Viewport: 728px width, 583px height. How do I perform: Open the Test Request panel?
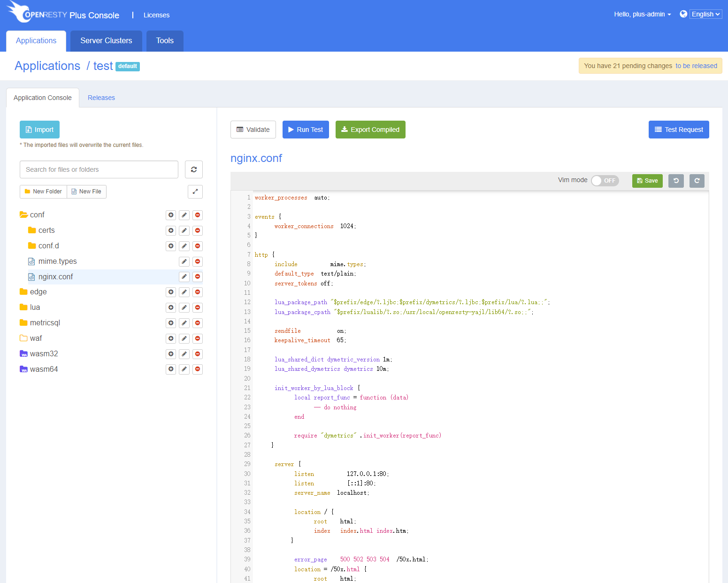point(679,130)
